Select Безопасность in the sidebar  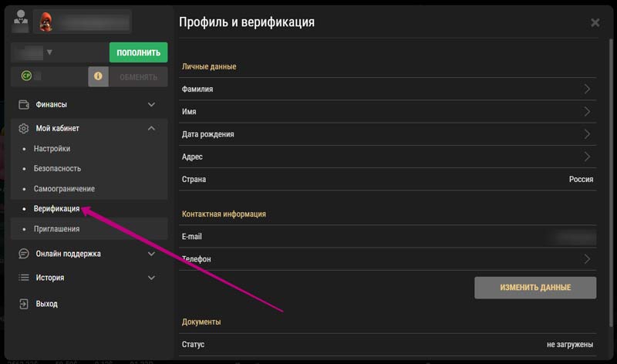[57, 169]
